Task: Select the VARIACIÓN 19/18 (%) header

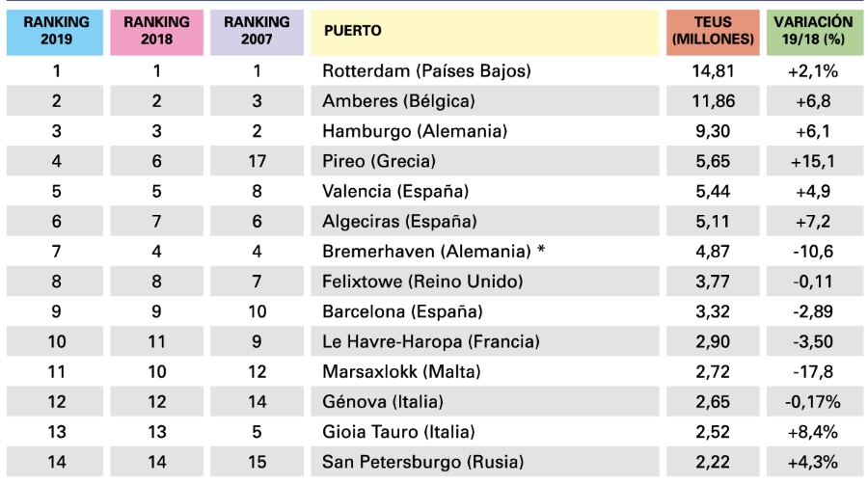Action: [x=815, y=32]
